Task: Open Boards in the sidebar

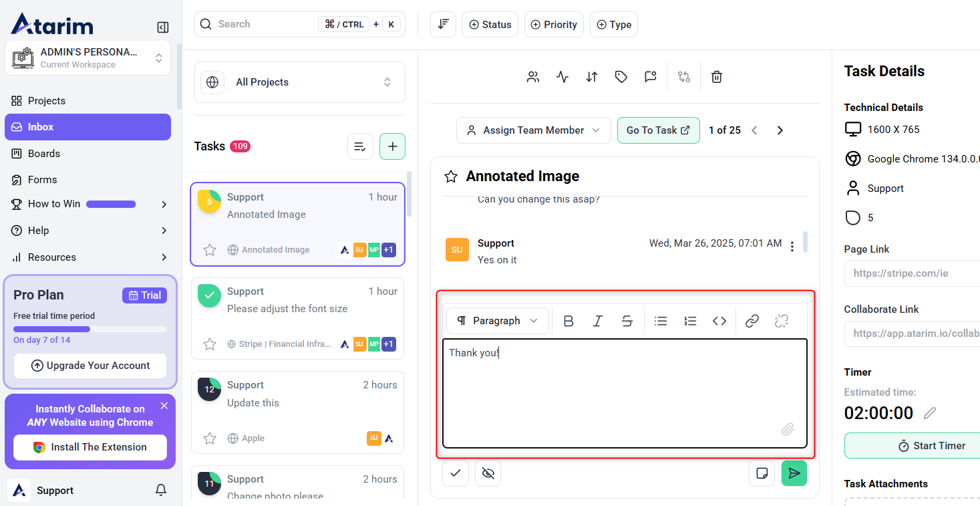Action: coord(44,153)
